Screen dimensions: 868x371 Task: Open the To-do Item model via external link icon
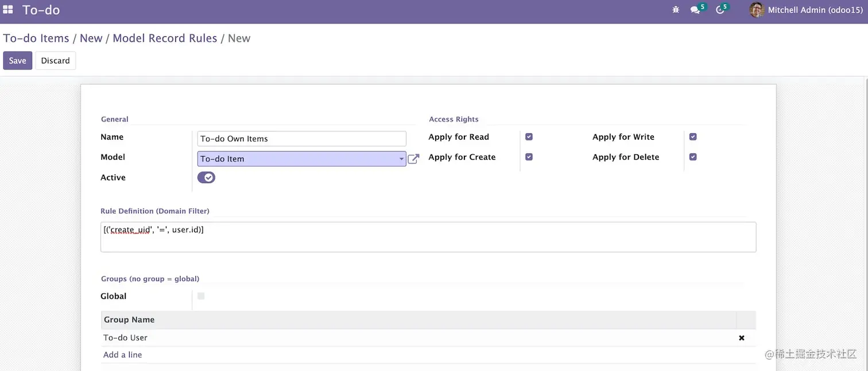click(413, 159)
